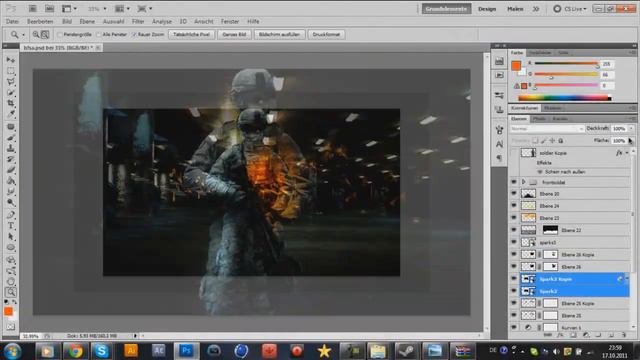Select the Grundelemente workspace button

(x=447, y=9)
